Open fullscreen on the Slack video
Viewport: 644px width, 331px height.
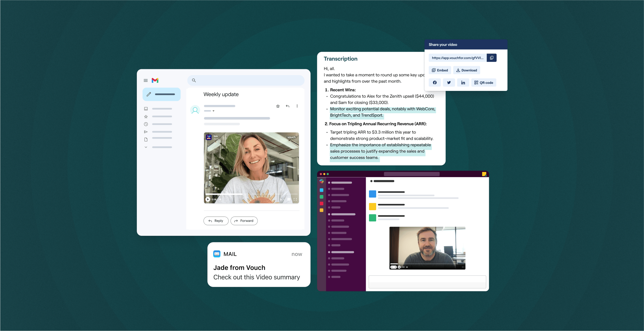[x=463, y=267]
